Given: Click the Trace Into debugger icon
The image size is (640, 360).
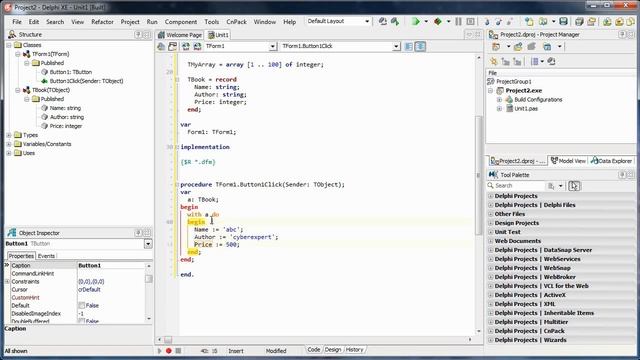Looking at the screenshot, I should click(487, 21).
